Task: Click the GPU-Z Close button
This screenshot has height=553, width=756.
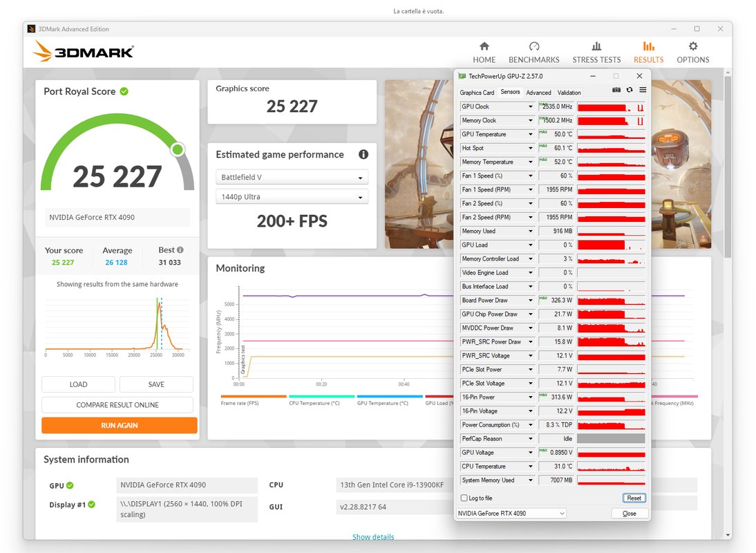Action: coord(630,514)
